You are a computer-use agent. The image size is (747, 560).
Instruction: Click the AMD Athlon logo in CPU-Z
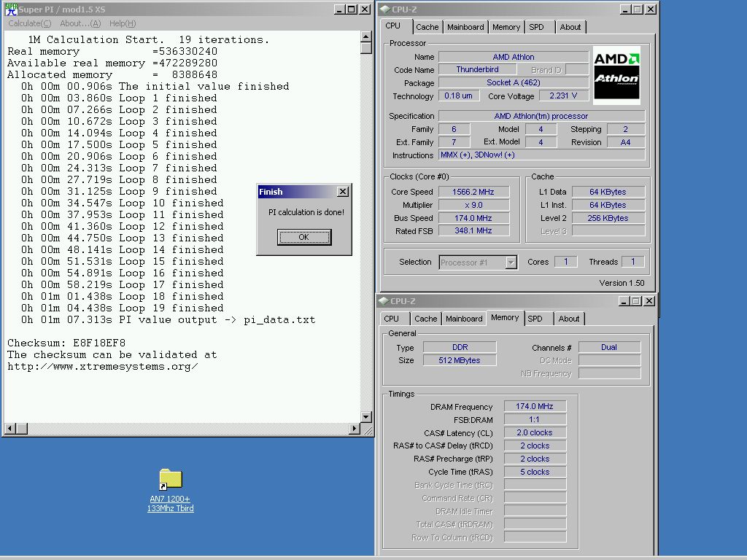616,76
